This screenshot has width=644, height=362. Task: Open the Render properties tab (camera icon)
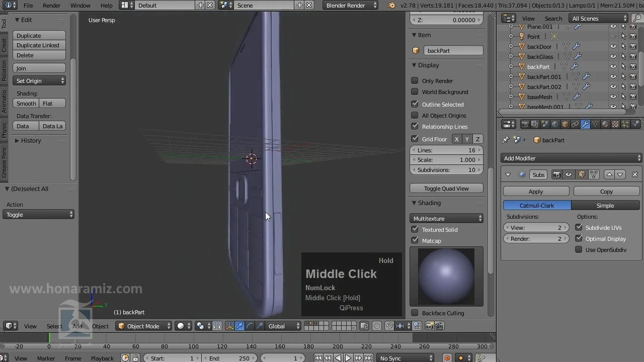(525, 124)
